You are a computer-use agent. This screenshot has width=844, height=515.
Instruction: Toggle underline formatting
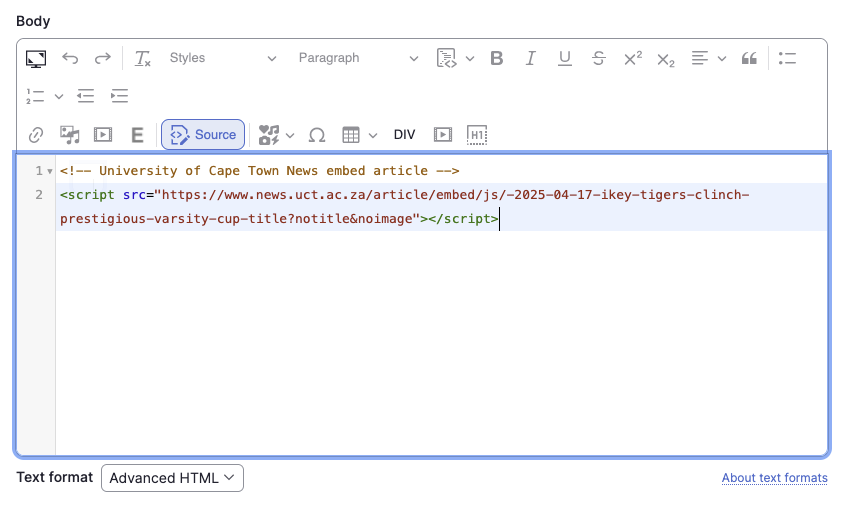(565, 58)
